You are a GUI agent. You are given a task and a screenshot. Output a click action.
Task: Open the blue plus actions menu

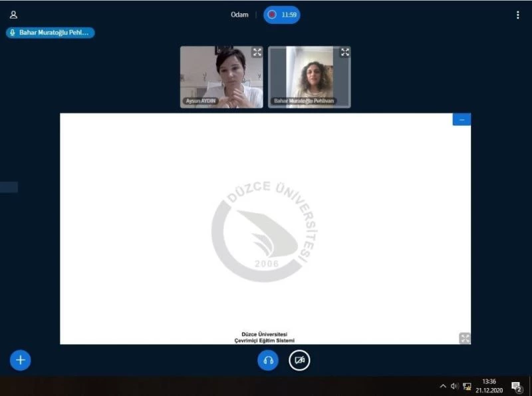21,360
